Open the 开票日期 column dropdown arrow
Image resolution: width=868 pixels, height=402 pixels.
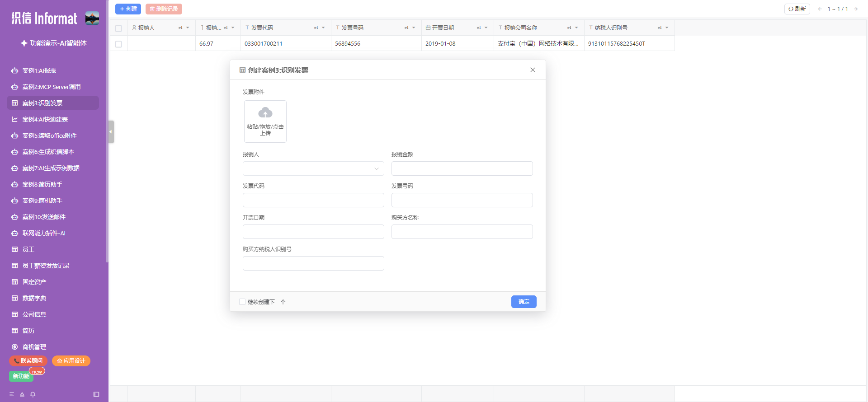coord(486,28)
